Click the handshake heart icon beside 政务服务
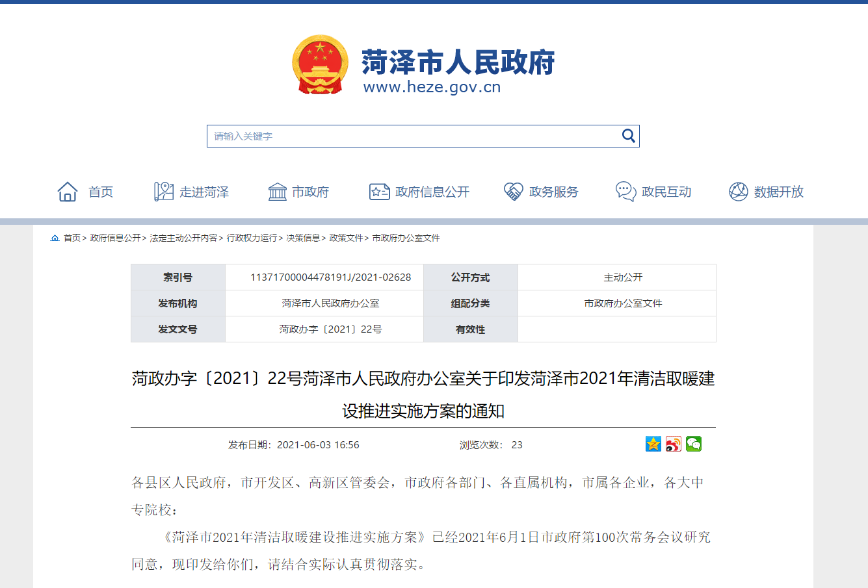Viewport: 868px width, 588px height. pyautogui.click(x=514, y=192)
